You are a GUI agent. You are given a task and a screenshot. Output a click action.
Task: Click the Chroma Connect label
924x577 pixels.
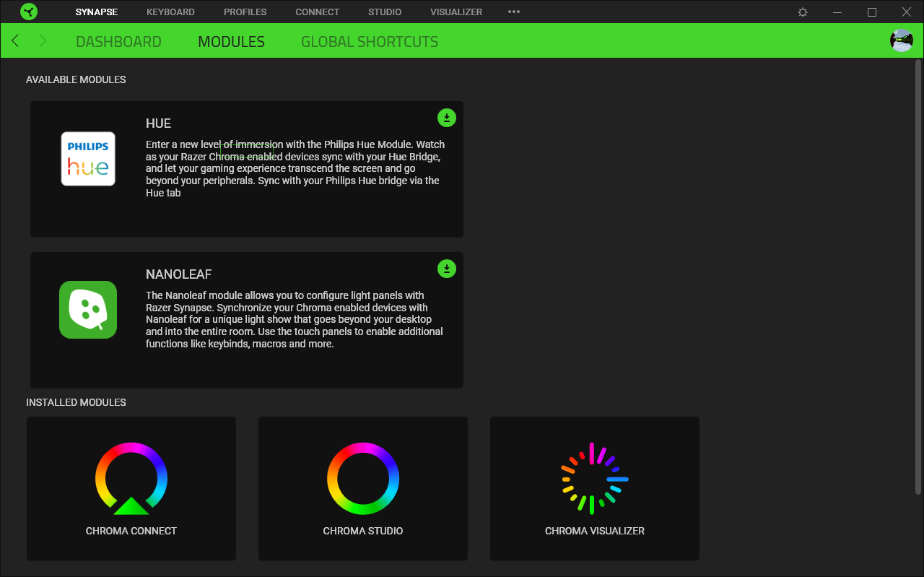131,531
